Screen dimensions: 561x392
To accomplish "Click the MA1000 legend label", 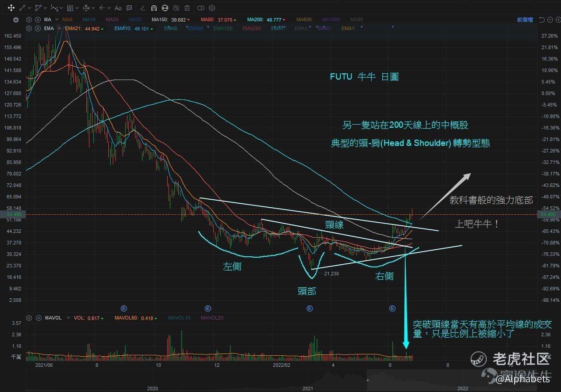I will (x=331, y=19).
